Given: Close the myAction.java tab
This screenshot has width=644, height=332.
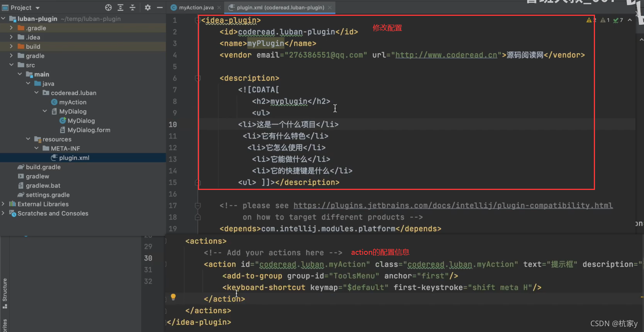Looking at the screenshot, I should point(219,7).
